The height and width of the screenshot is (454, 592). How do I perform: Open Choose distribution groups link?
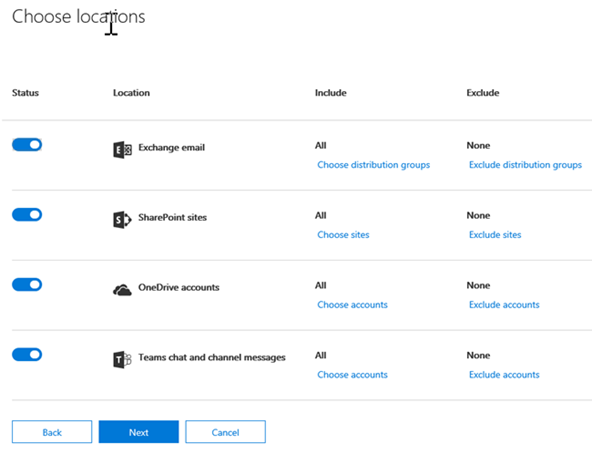click(373, 165)
